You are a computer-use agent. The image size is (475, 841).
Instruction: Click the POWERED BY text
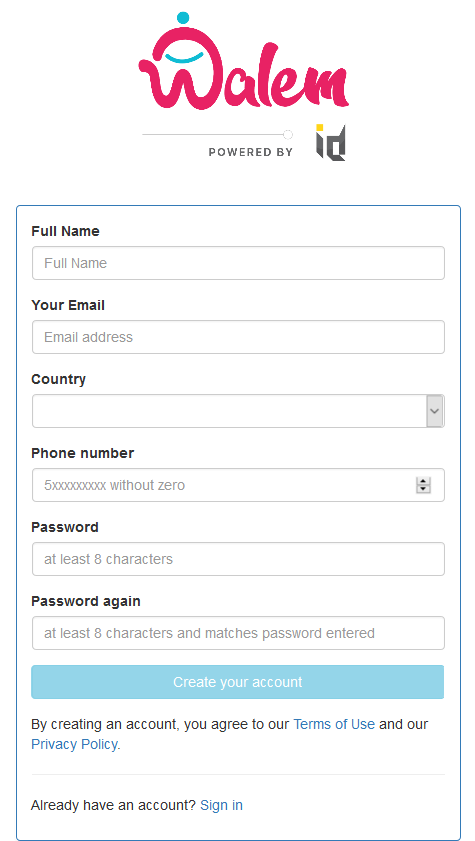[250, 152]
